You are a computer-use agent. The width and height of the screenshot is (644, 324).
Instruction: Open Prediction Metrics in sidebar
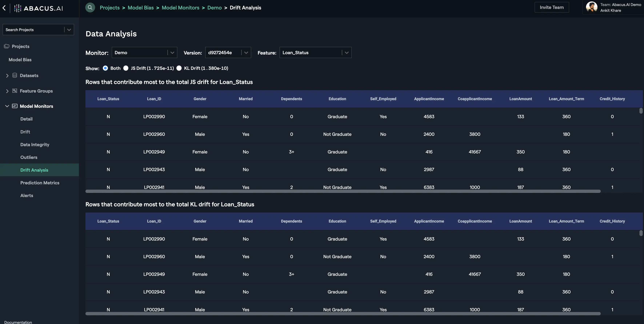tap(40, 183)
